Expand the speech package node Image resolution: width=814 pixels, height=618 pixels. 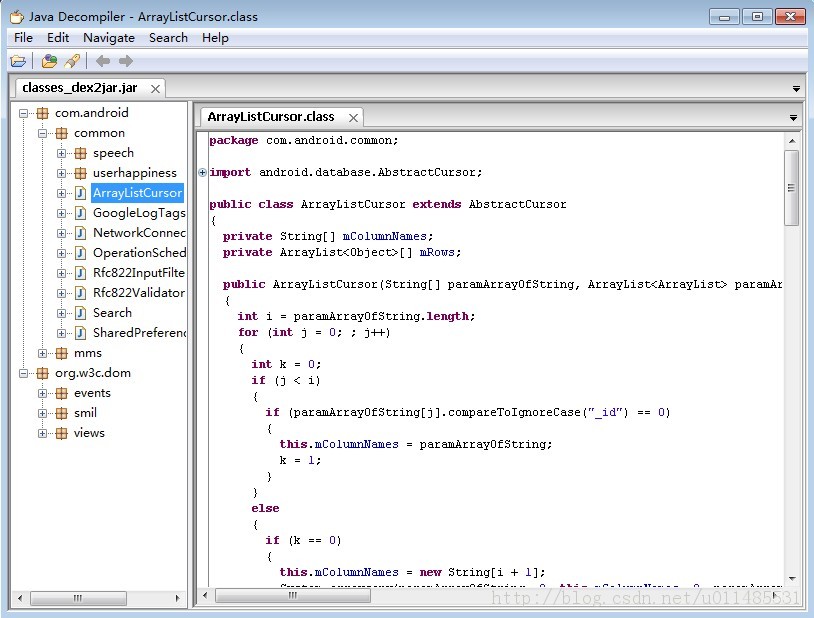click(x=61, y=153)
